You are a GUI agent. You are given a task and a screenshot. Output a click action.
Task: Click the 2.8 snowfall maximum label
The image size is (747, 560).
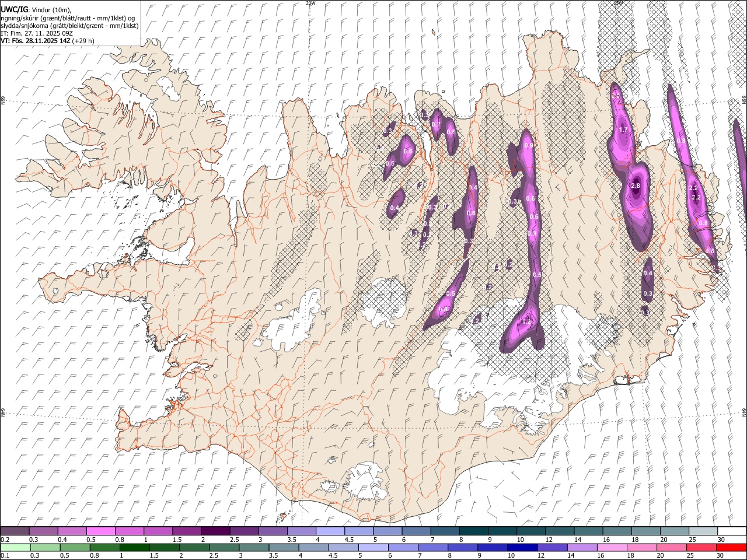(x=636, y=185)
